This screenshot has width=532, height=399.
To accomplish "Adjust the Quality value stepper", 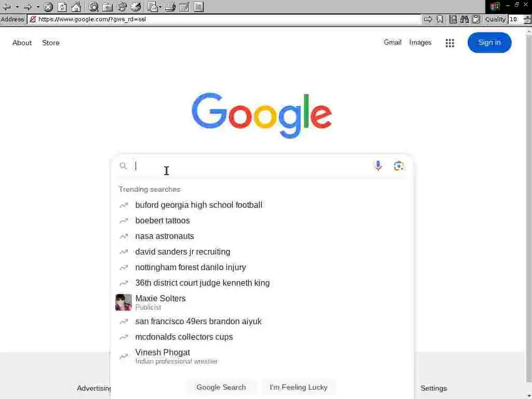I will tap(527, 19).
